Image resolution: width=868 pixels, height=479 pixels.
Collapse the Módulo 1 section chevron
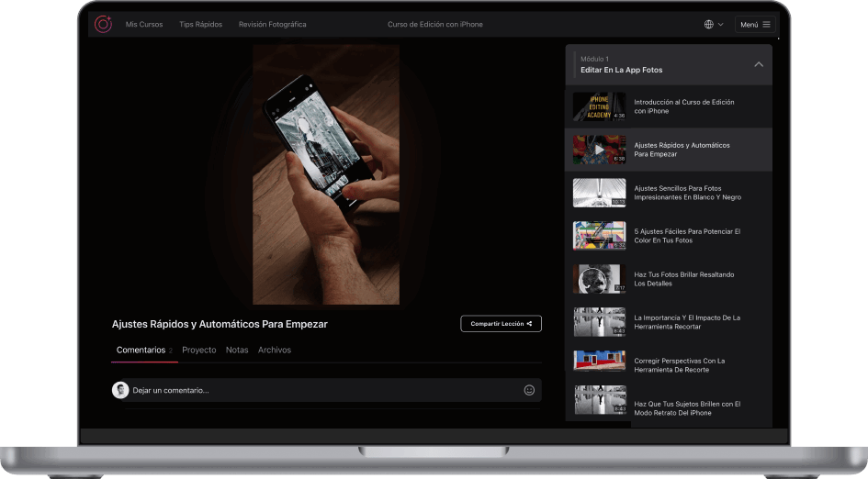(x=759, y=65)
